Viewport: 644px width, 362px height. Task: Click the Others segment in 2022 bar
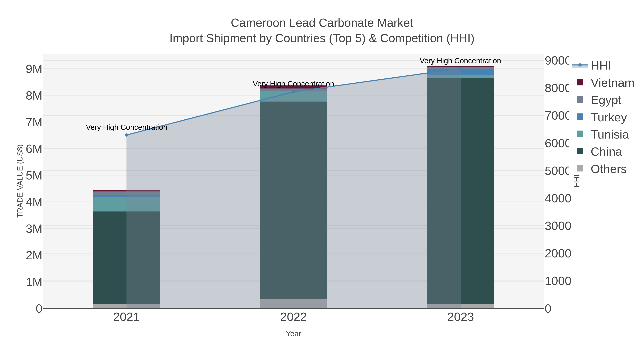point(294,304)
